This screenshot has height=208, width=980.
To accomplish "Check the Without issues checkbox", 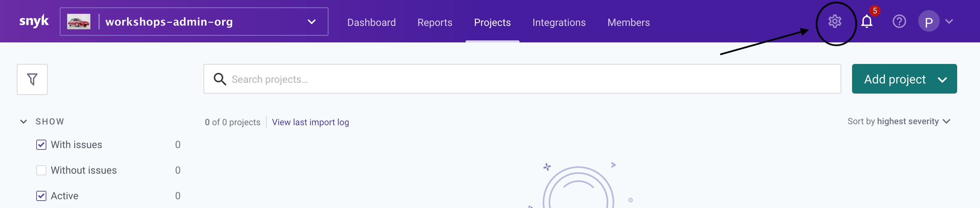I will 41,170.
